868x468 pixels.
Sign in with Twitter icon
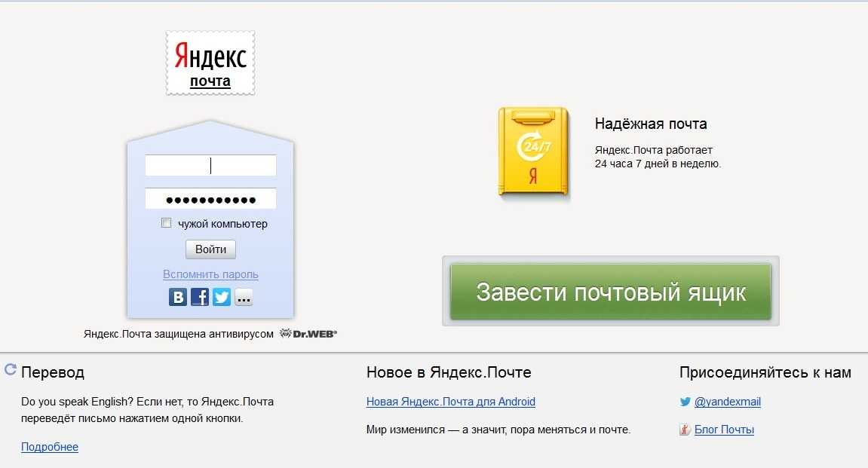pos(222,297)
